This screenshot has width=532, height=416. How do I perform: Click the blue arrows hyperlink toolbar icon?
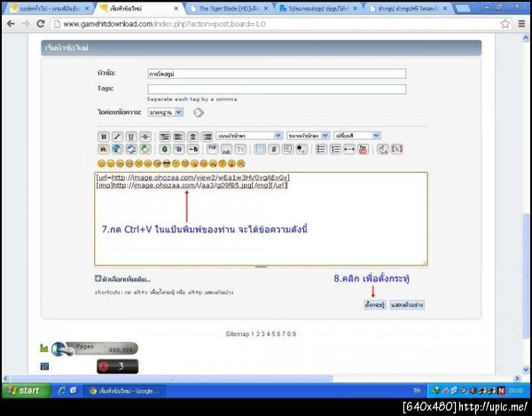131,149
